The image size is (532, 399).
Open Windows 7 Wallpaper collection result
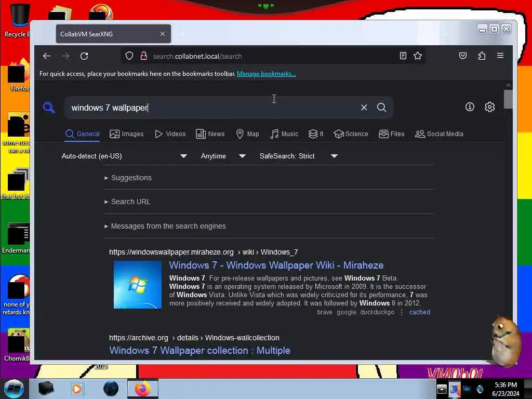[x=199, y=351]
